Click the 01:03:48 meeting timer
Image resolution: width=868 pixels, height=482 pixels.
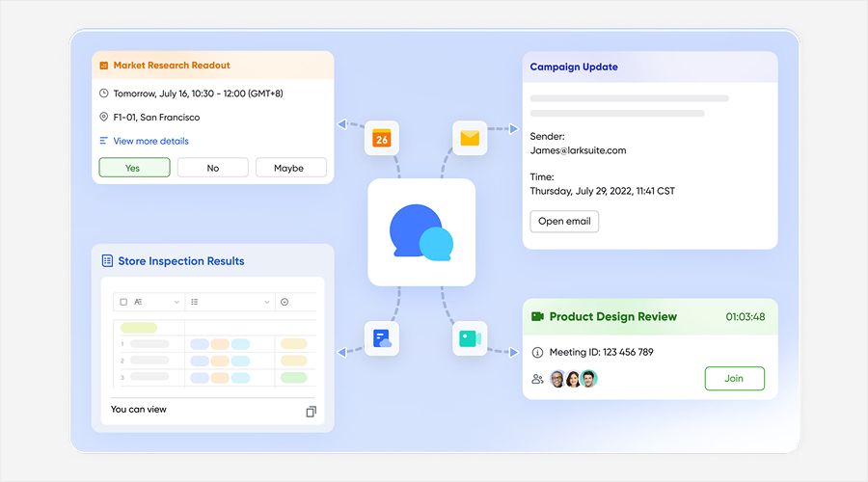pos(746,316)
